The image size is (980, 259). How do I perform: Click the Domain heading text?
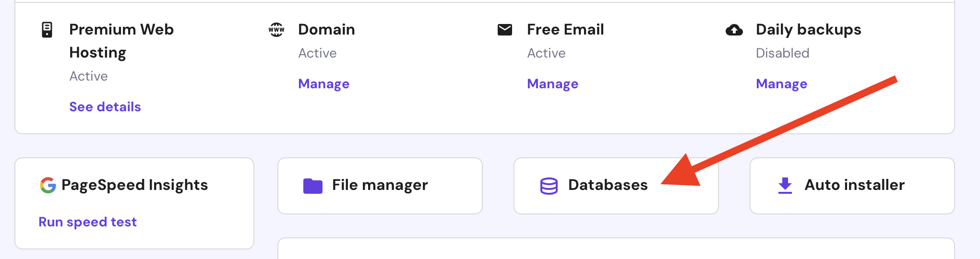pyautogui.click(x=327, y=30)
